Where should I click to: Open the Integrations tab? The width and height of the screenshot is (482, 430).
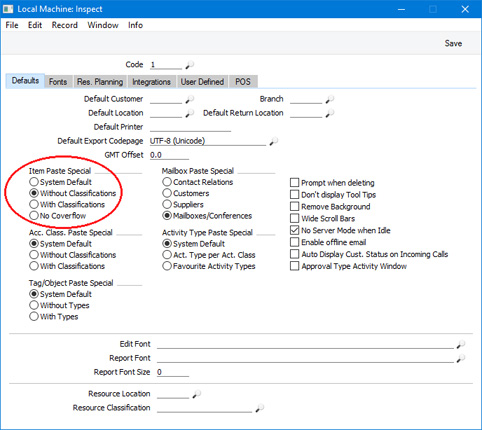tap(151, 82)
